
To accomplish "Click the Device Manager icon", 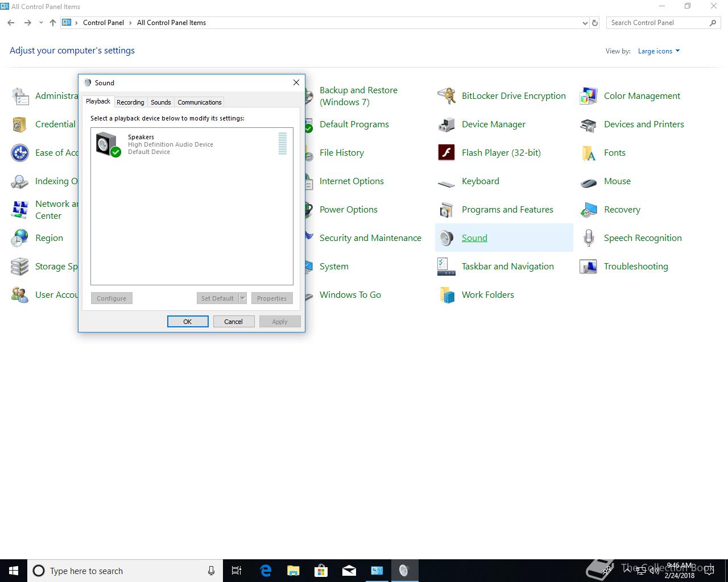I will tap(446, 124).
